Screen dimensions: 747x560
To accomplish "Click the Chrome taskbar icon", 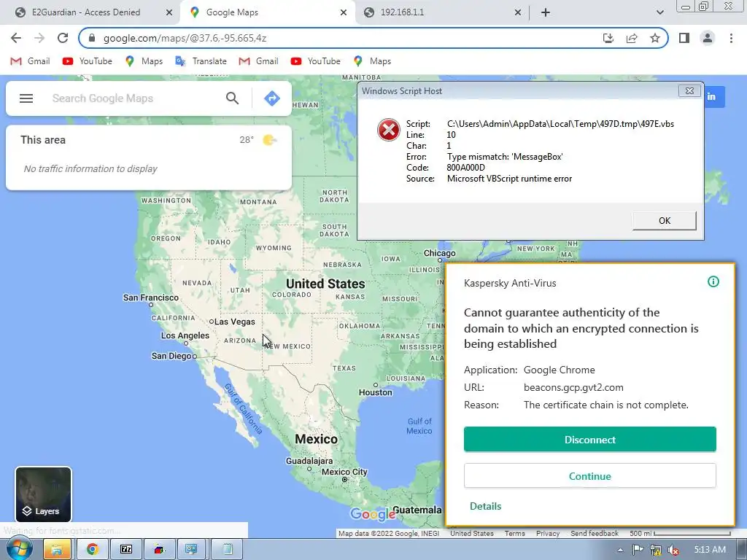I will click(93, 549).
